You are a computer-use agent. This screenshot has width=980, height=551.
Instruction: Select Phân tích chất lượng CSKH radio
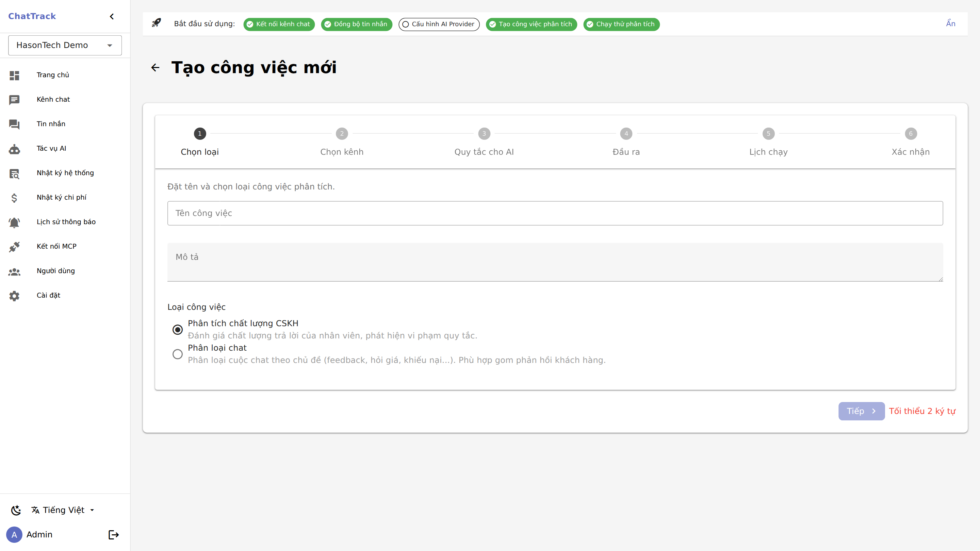(177, 329)
